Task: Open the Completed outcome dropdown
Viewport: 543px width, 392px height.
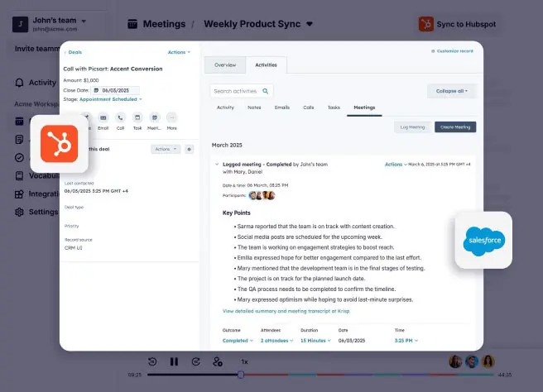Action: tap(238, 341)
